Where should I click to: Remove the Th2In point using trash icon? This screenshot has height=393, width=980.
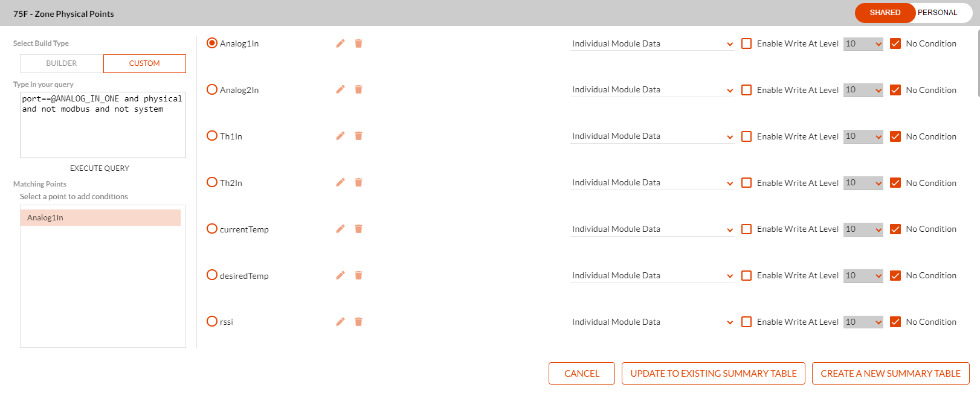(358, 182)
